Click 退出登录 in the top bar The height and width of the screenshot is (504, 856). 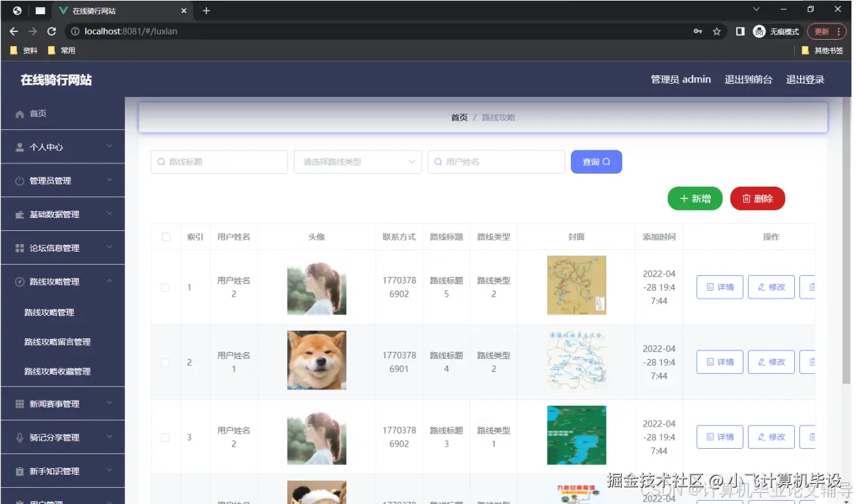tap(805, 79)
